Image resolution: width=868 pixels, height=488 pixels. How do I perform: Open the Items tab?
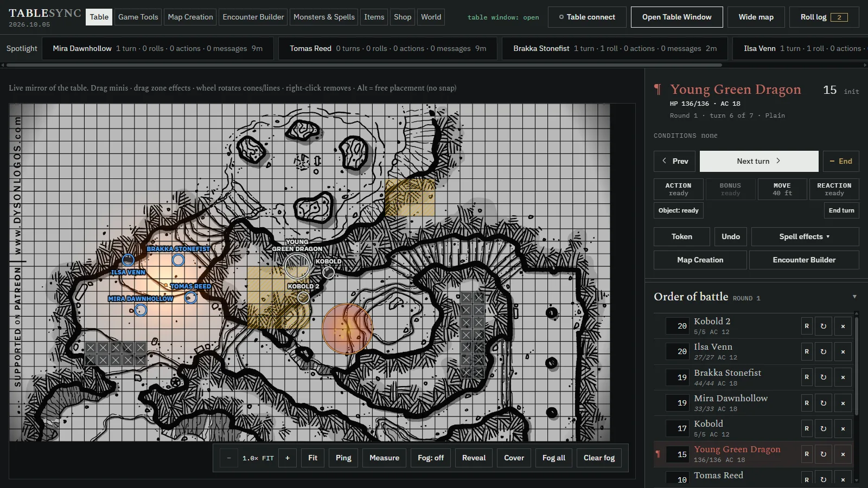(374, 17)
